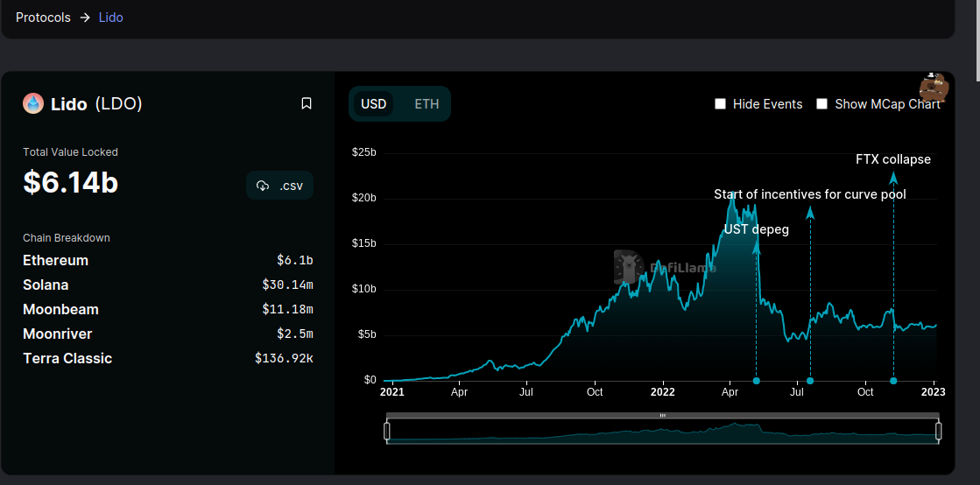980x485 pixels.
Task: Click the $136.92k Terra Classic value
Action: coord(284,359)
